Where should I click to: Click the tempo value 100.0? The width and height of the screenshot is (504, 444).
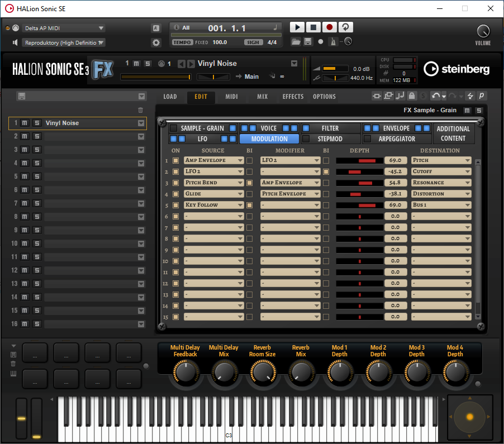pos(220,42)
